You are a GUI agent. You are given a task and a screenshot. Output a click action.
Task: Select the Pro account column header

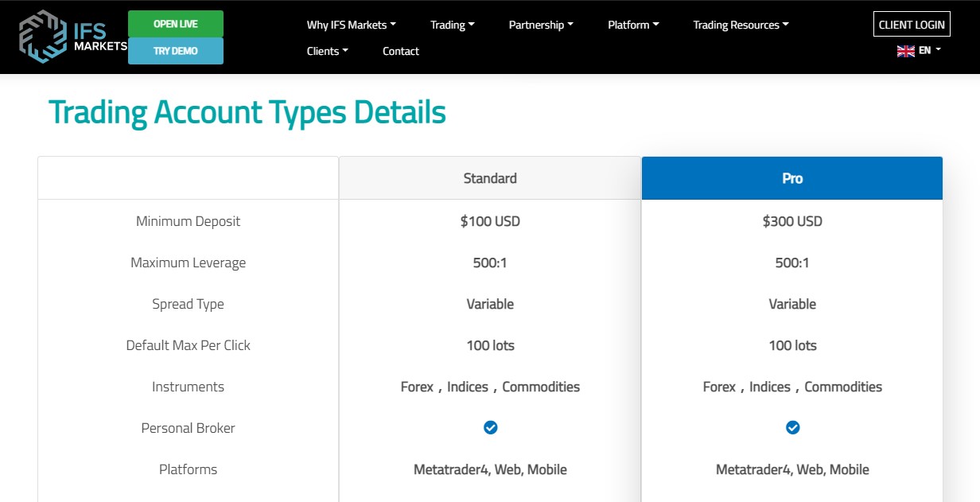[x=792, y=178]
